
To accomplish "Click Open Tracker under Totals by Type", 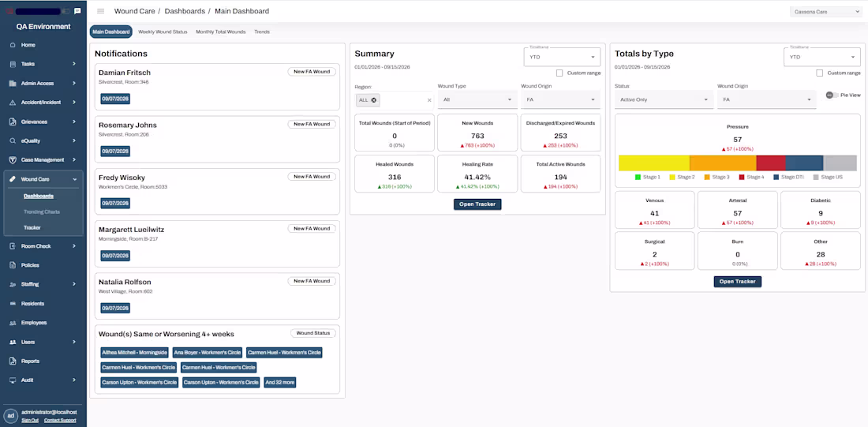I will (x=738, y=281).
